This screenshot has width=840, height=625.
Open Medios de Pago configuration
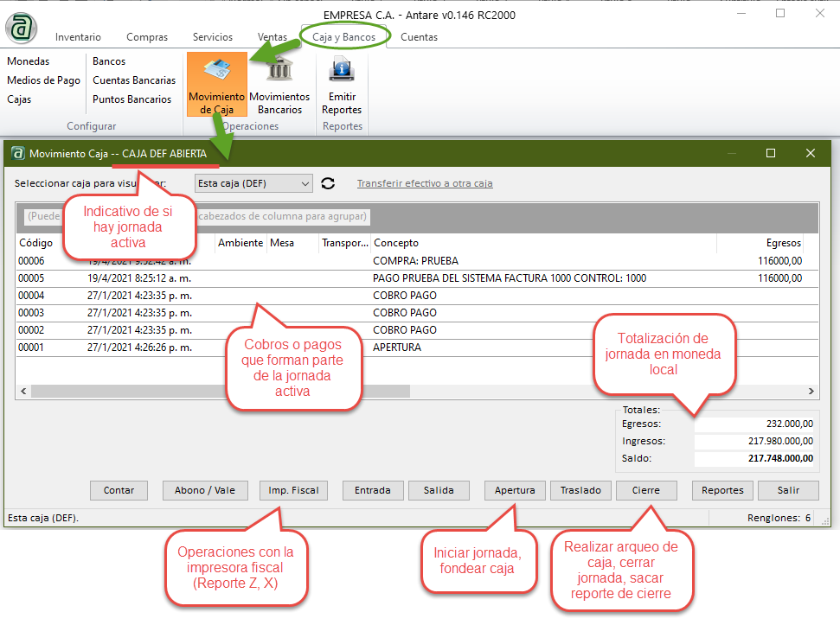click(43, 80)
